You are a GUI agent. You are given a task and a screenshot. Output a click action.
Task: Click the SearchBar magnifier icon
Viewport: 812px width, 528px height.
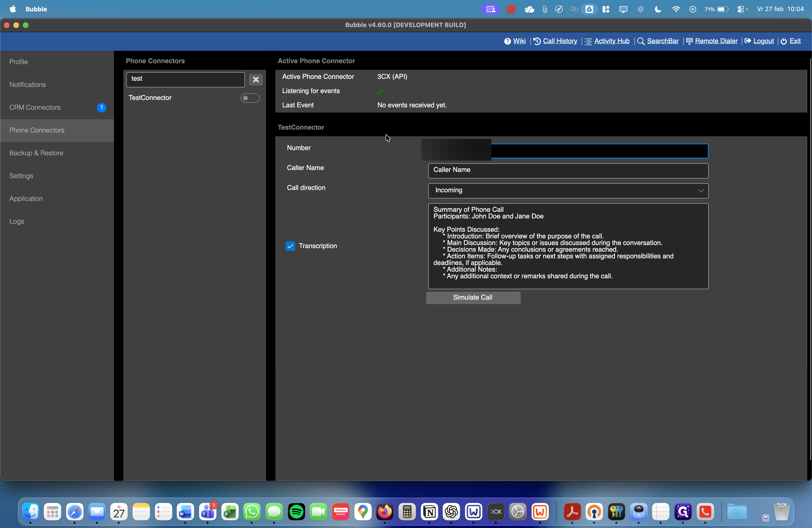point(641,41)
